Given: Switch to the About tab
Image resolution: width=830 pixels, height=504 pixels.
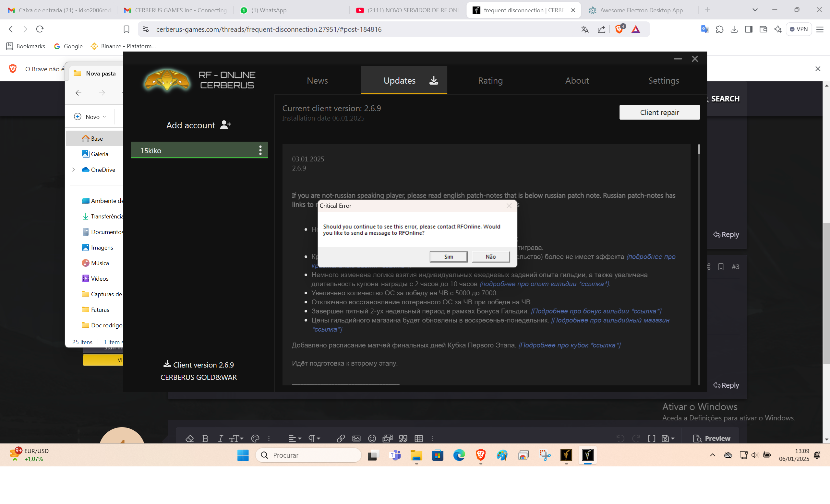Looking at the screenshot, I should 577,80.
